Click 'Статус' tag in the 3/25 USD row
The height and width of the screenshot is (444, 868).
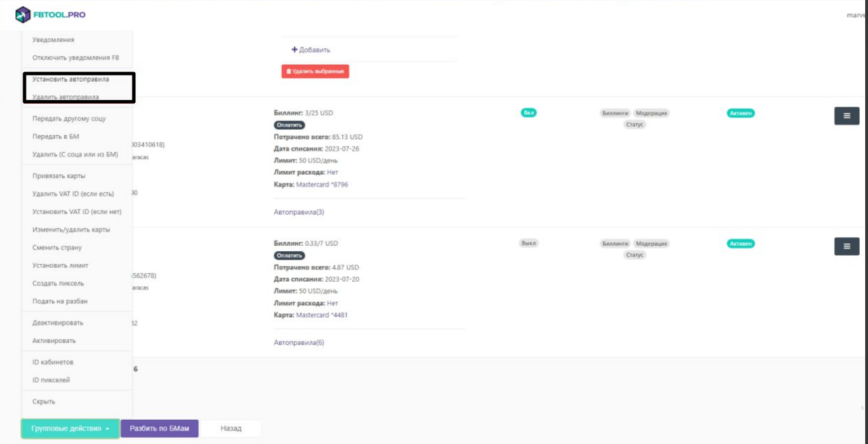(x=635, y=125)
